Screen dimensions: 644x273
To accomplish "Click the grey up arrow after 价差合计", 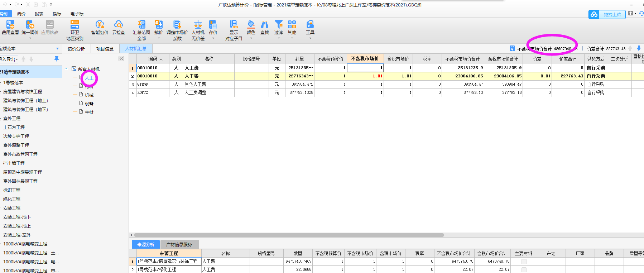I will pyautogui.click(x=630, y=48).
